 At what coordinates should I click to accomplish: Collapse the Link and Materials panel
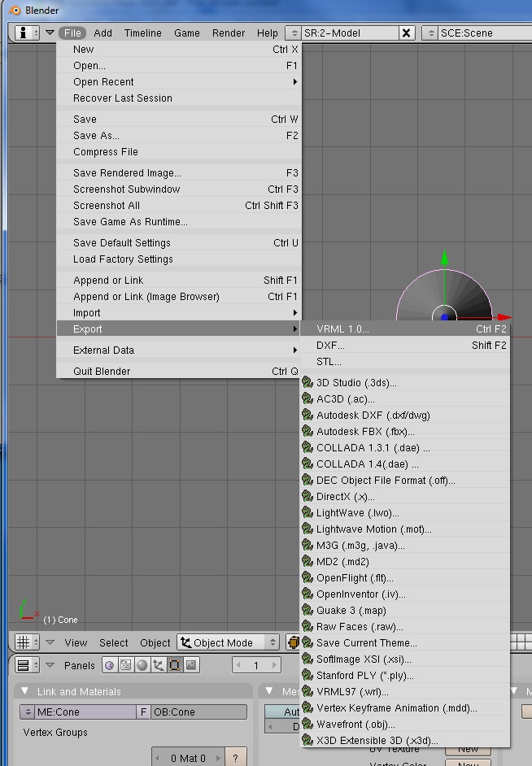(x=26, y=692)
